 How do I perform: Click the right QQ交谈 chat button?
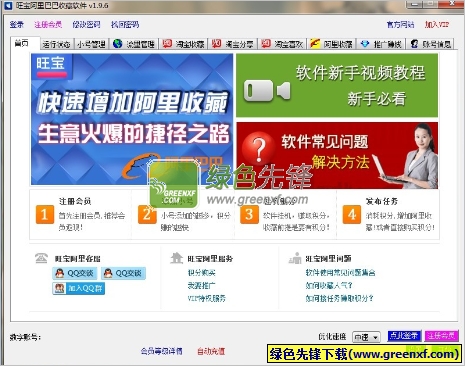point(123,273)
